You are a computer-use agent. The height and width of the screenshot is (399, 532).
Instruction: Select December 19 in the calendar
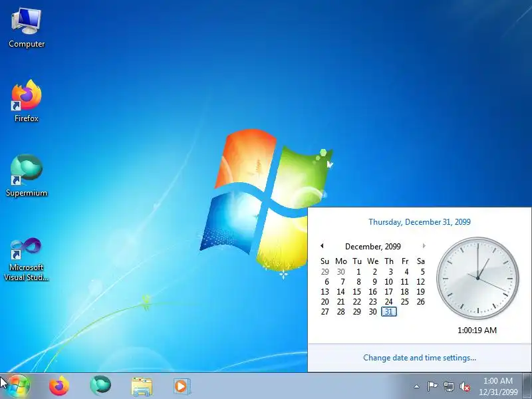(420, 292)
